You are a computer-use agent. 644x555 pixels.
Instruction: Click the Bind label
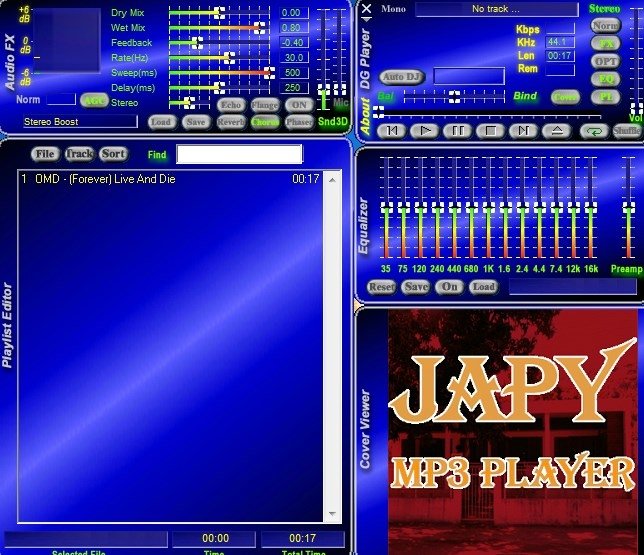pyautogui.click(x=525, y=96)
